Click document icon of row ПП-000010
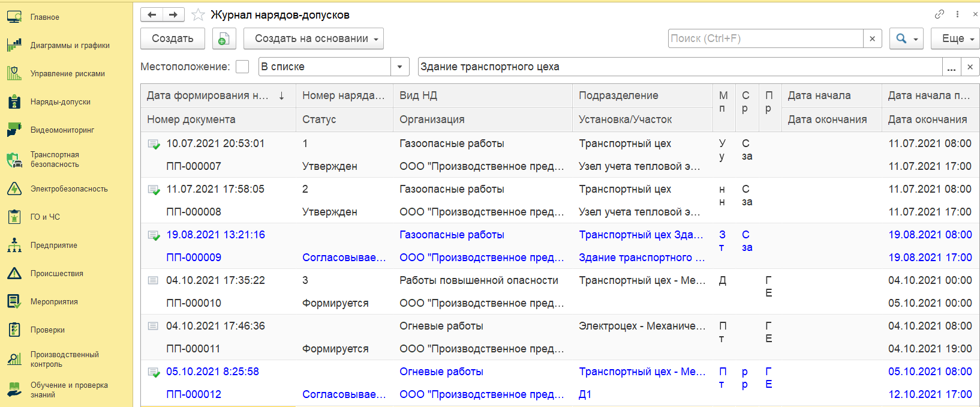This screenshot has height=407, width=980. 153,280
